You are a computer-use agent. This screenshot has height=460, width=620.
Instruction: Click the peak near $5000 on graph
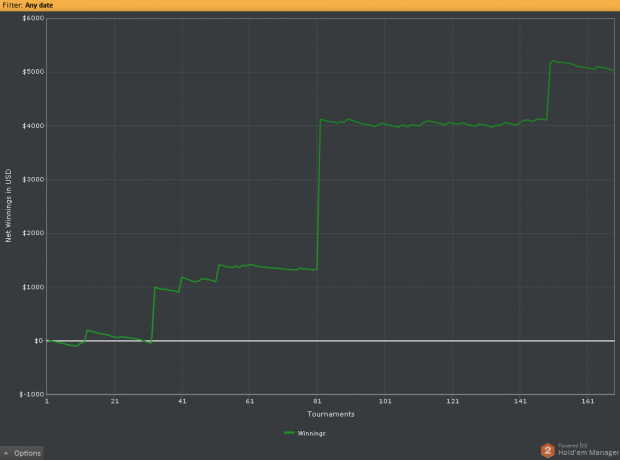[x=554, y=61]
